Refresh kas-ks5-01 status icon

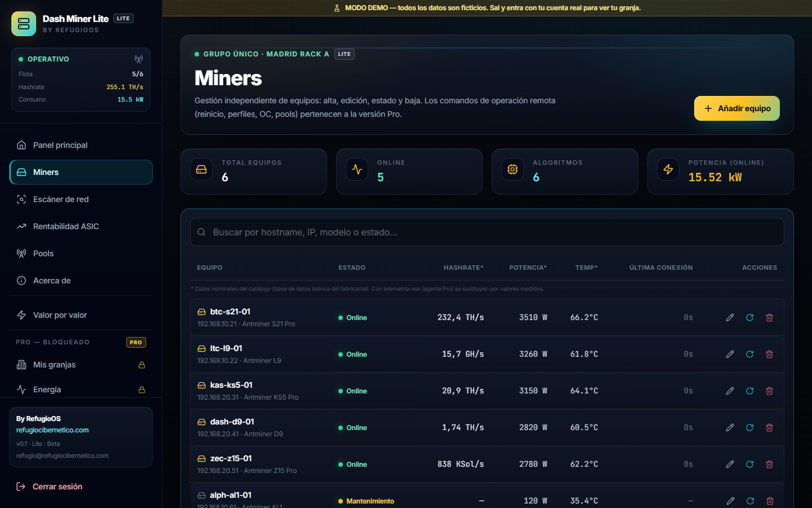749,391
